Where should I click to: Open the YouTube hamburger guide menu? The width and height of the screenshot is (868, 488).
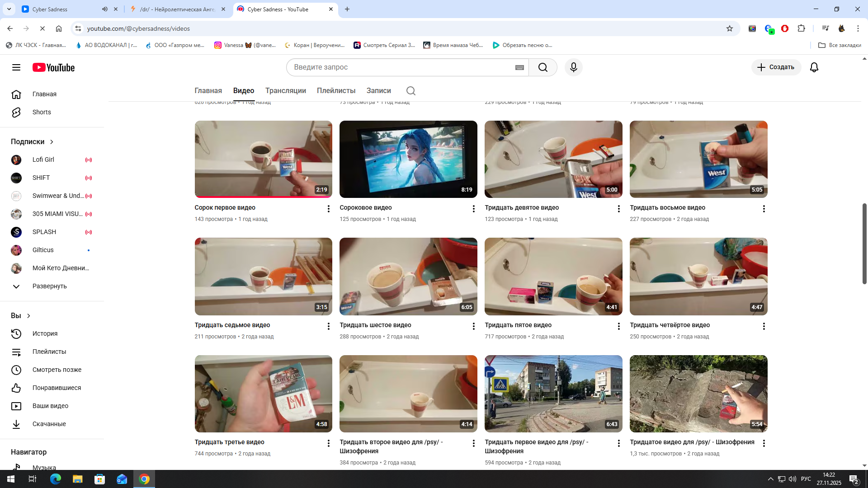pyautogui.click(x=16, y=67)
